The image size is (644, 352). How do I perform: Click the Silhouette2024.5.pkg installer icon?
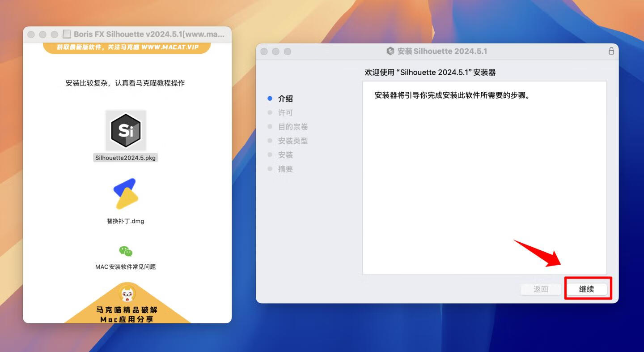click(x=126, y=130)
